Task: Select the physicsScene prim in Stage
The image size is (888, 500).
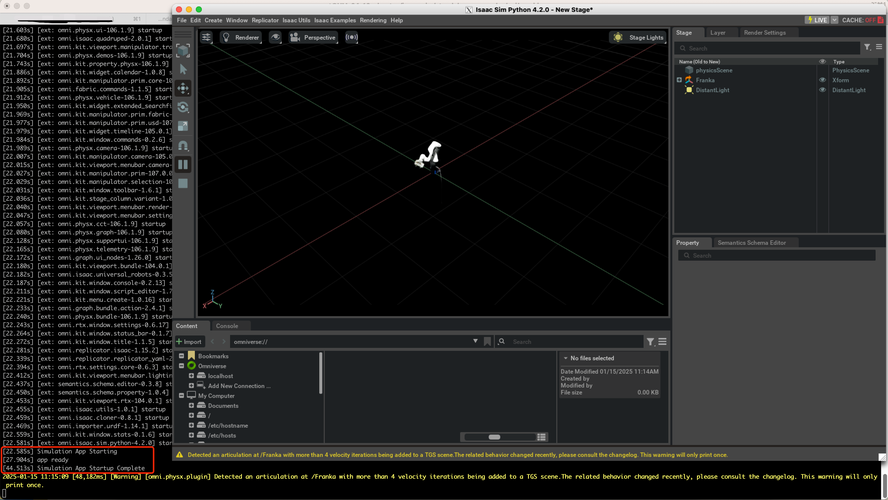Action: pyautogui.click(x=714, y=70)
